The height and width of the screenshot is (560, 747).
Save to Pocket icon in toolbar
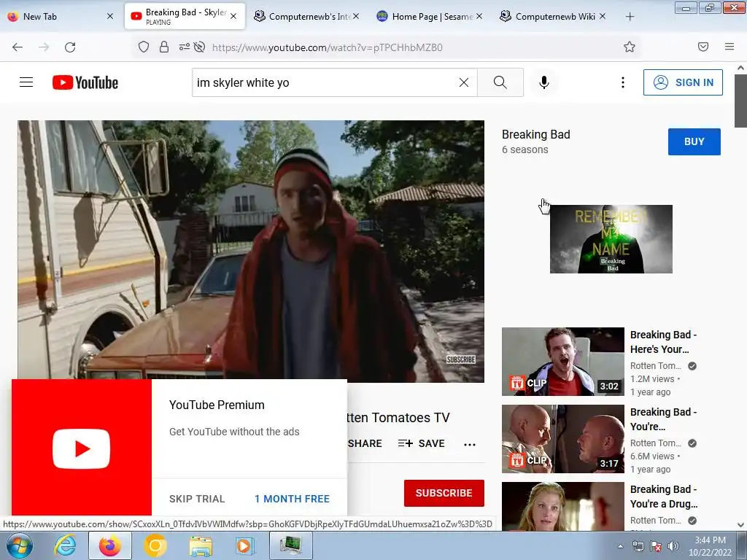703,47
